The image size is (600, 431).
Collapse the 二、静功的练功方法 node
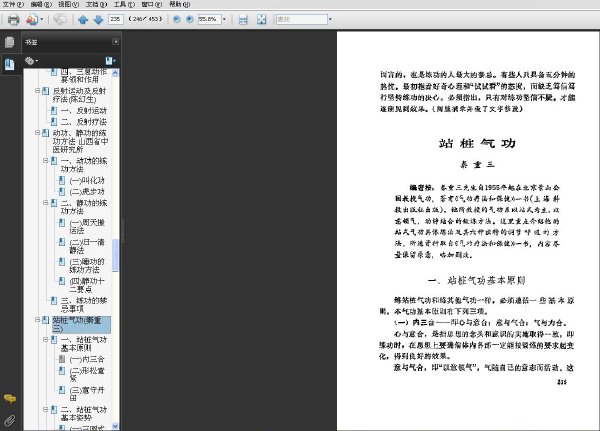[x=46, y=202]
